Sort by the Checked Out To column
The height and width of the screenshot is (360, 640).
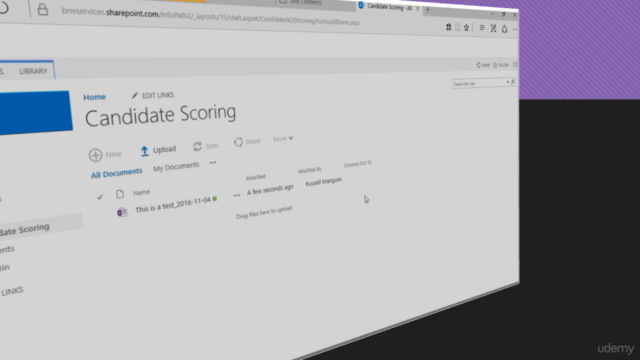pos(358,164)
